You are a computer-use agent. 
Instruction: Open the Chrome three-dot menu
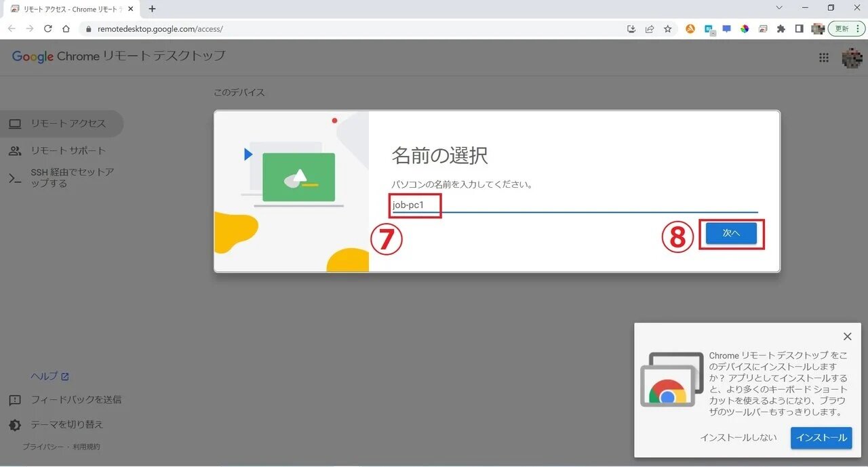(858, 28)
